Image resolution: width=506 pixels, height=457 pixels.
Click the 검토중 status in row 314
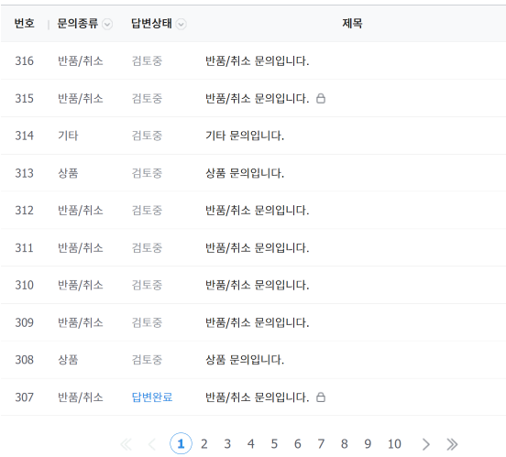[x=147, y=136]
